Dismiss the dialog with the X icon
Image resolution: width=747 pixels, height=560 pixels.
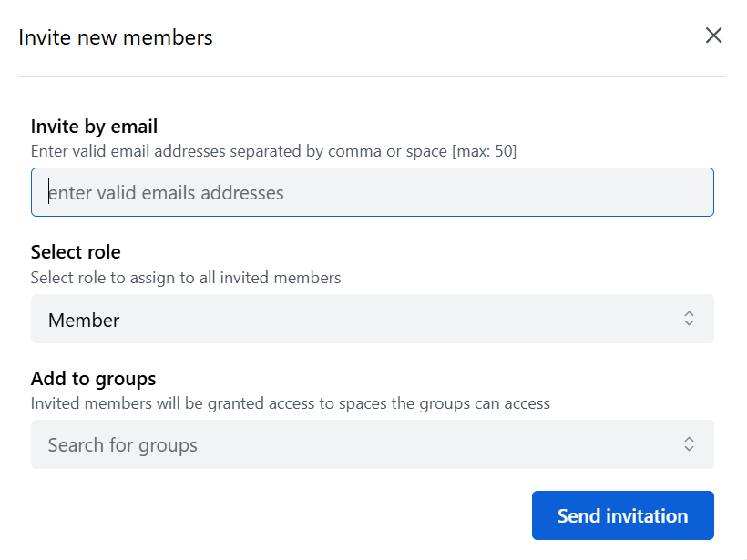tap(713, 36)
